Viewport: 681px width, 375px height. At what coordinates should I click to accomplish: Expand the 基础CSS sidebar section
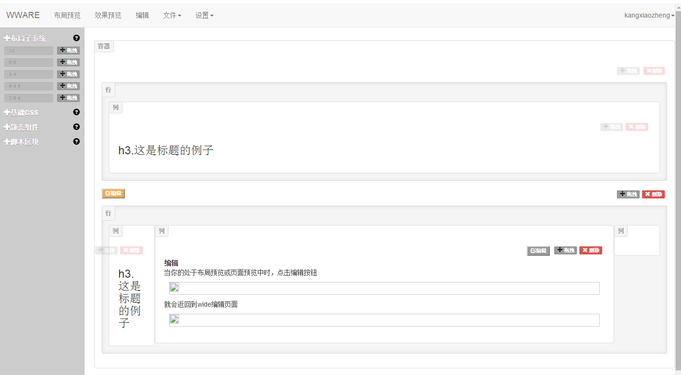click(x=21, y=112)
